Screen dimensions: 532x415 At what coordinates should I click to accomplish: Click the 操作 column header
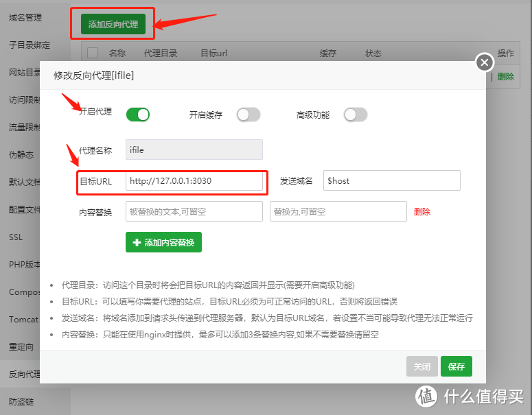(x=505, y=54)
